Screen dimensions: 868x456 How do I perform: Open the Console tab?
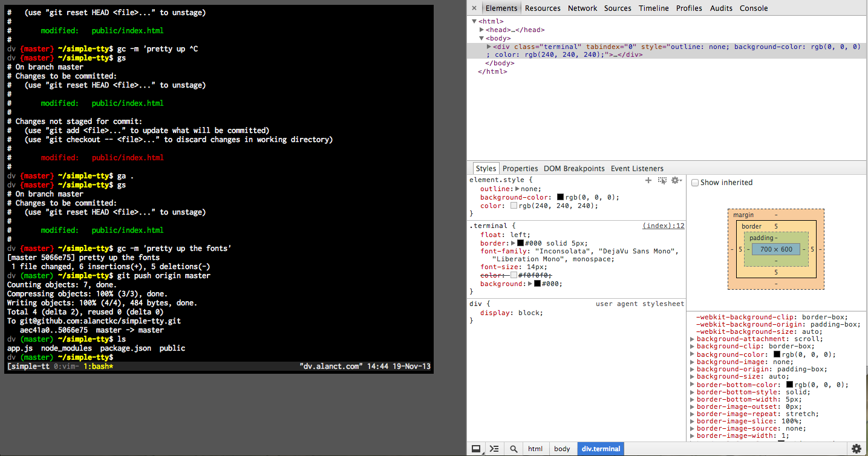click(x=754, y=8)
